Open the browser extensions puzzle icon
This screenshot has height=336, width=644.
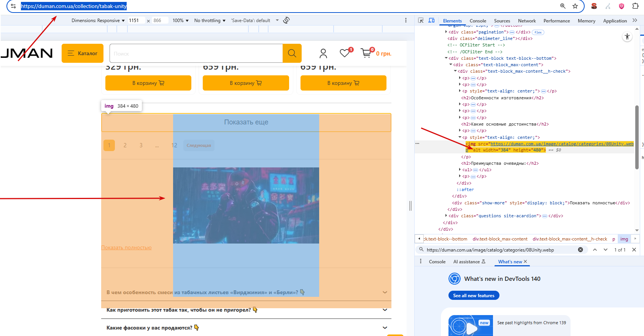[x=635, y=6]
